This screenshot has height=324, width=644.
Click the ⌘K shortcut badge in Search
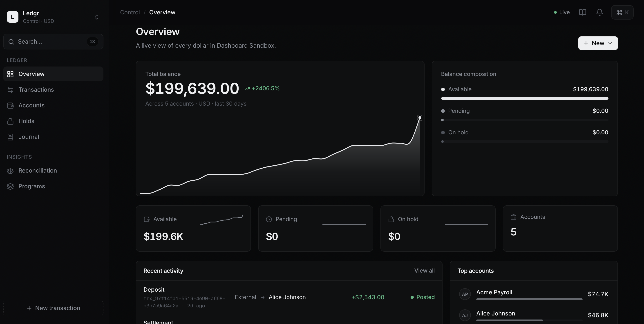pos(92,42)
